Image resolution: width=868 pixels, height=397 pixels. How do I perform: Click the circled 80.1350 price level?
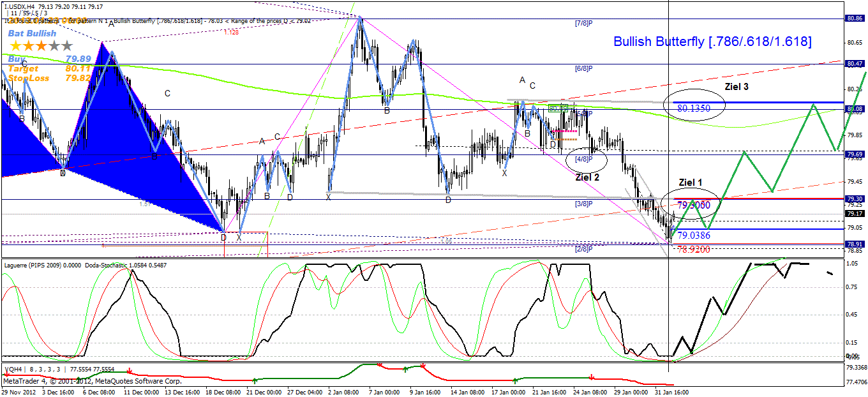694,109
